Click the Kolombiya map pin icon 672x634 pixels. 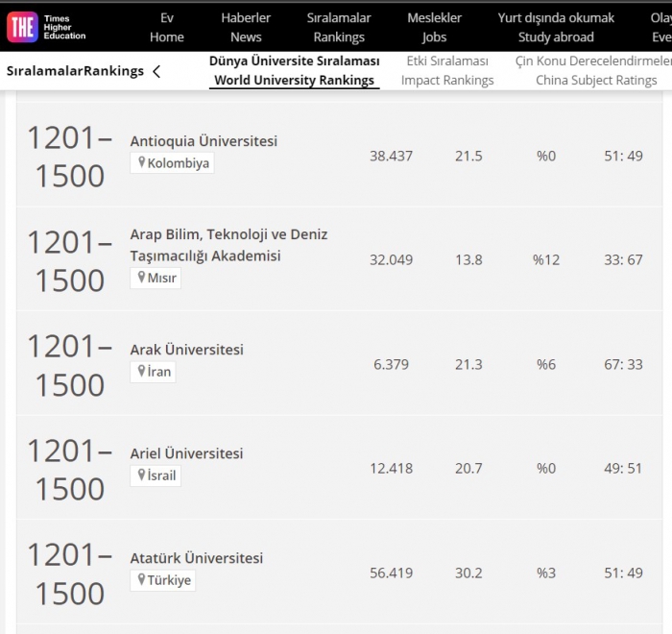141,162
